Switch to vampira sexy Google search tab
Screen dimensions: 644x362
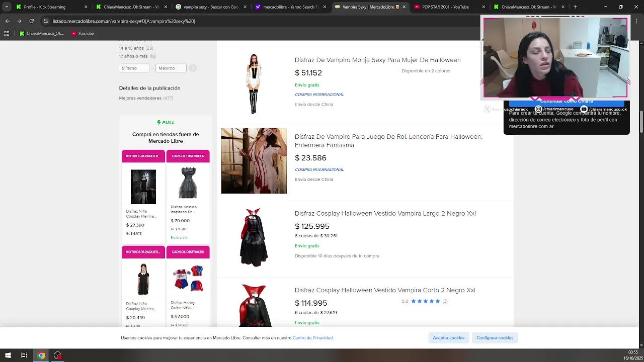(x=211, y=7)
